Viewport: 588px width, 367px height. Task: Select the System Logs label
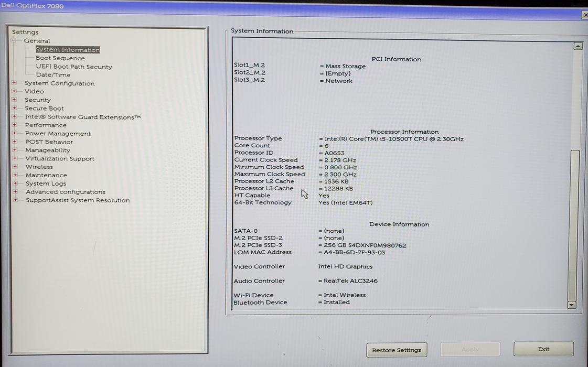click(46, 183)
